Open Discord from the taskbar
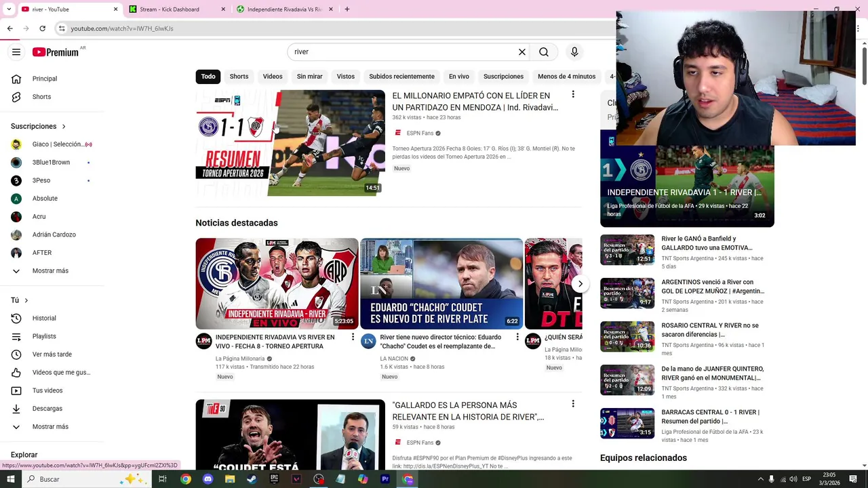Viewport: 868px width, 488px height. click(208, 479)
